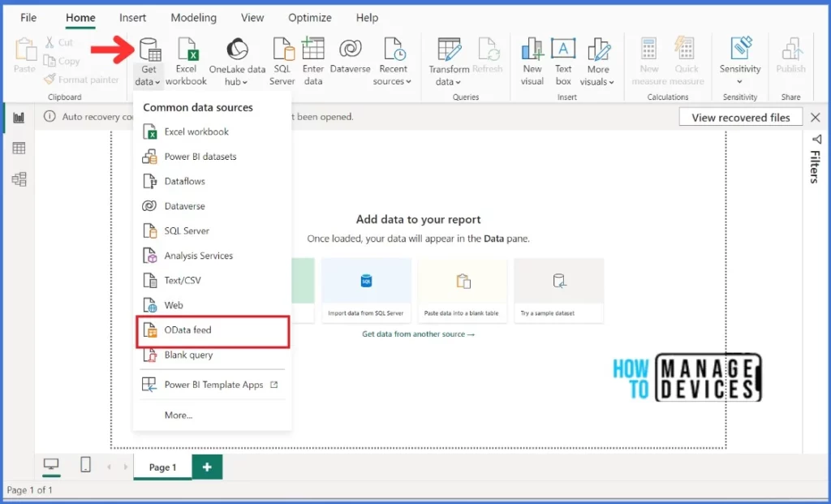Viewport: 831px width, 504px height.
Task: Open the More visuals icon
Action: tap(598, 50)
